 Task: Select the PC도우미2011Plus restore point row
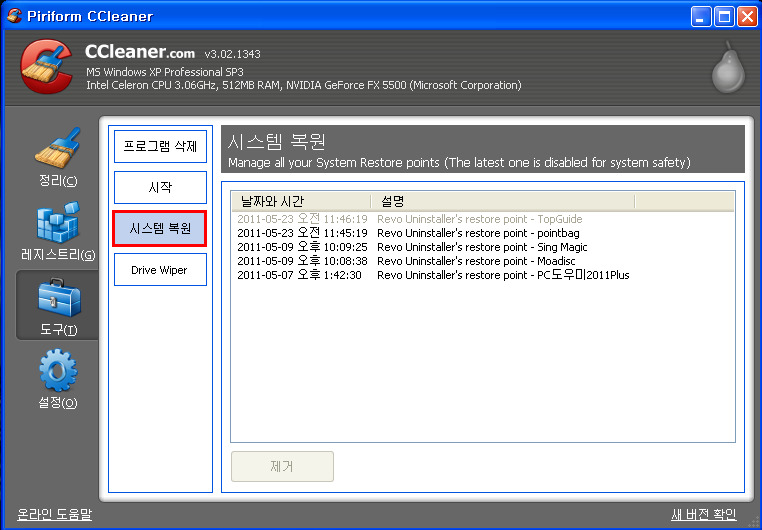click(483, 275)
